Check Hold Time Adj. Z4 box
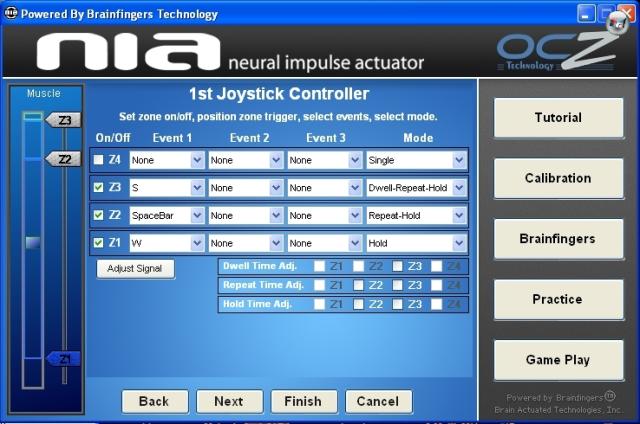This screenshot has width=640, height=424. pyautogui.click(x=436, y=304)
